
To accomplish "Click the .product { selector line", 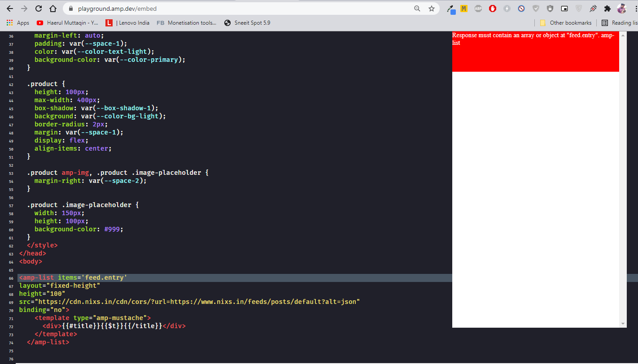I will click(46, 84).
